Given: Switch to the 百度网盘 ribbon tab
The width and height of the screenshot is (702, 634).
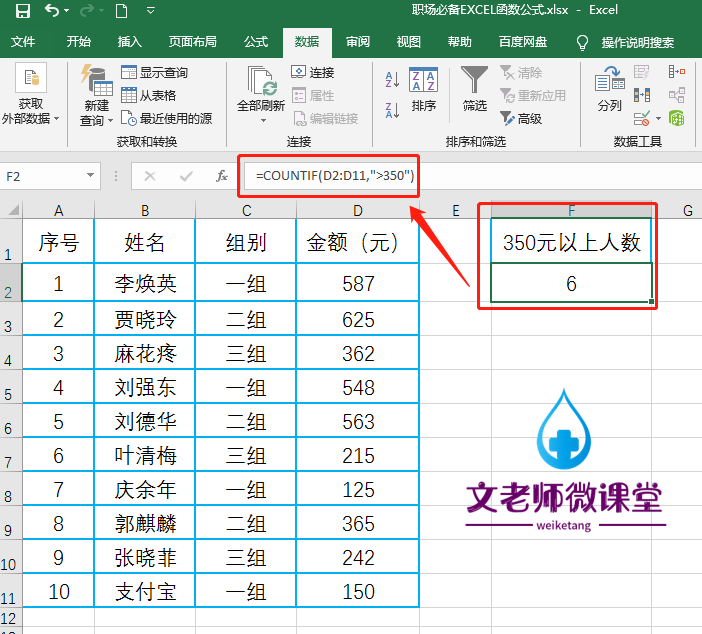Looking at the screenshot, I should 523,42.
